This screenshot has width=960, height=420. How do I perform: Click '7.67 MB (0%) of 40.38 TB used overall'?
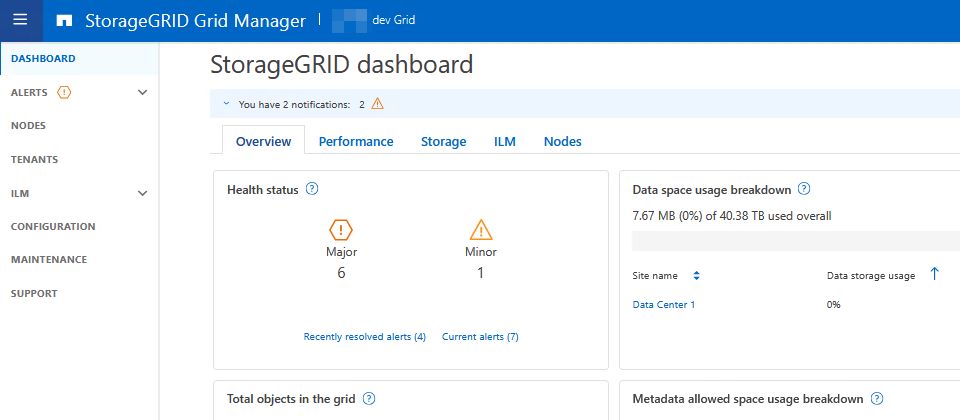(x=732, y=216)
